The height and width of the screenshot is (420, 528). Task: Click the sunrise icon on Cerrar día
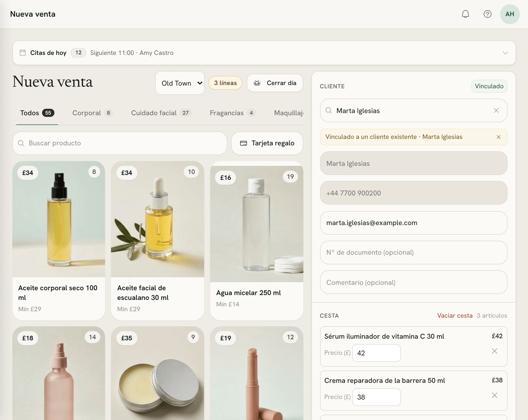pyautogui.click(x=257, y=83)
